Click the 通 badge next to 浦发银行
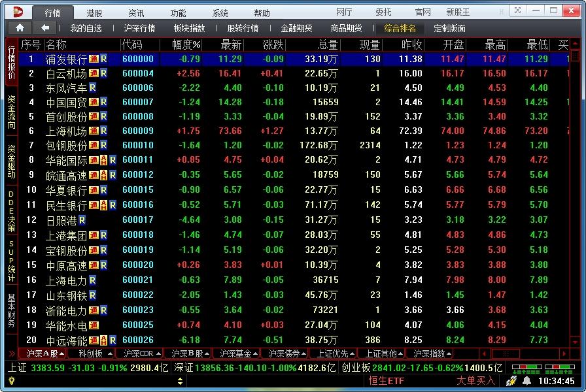The image size is (586, 392). point(94,59)
